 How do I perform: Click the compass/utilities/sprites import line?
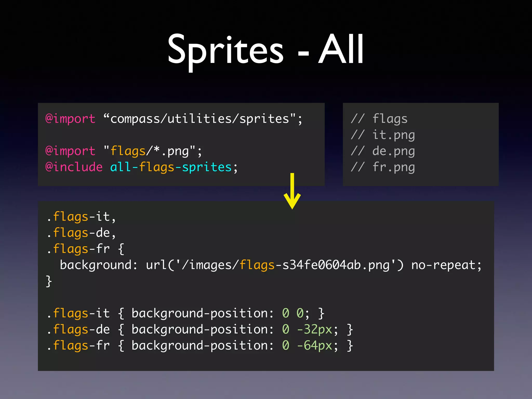[174, 119]
